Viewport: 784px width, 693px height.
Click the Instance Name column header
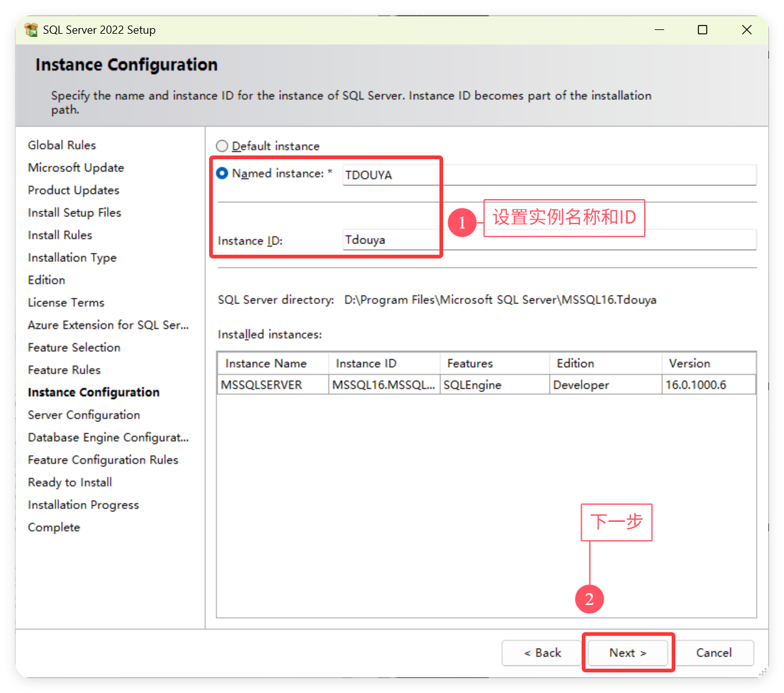pyautogui.click(x=273, y=363)
